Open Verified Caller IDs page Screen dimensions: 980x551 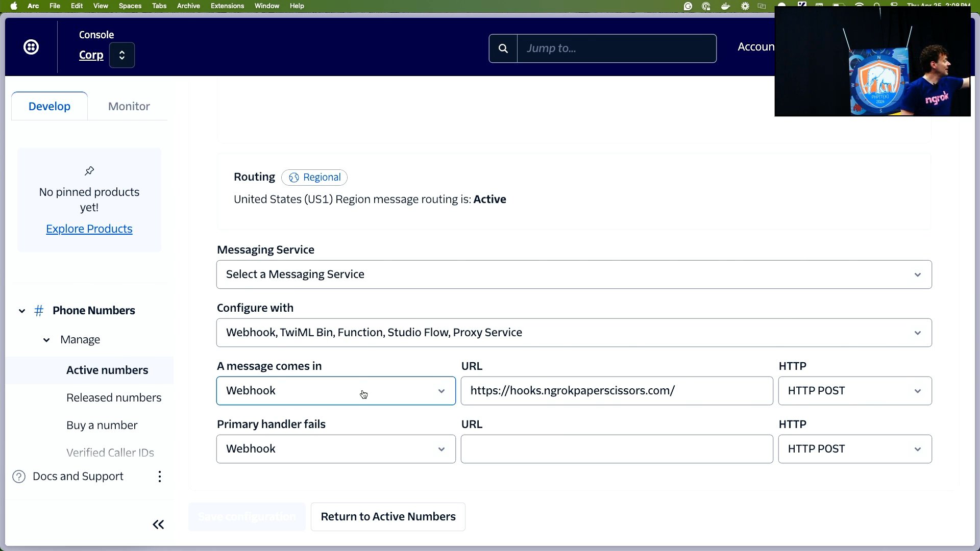[x=110, y=452]
